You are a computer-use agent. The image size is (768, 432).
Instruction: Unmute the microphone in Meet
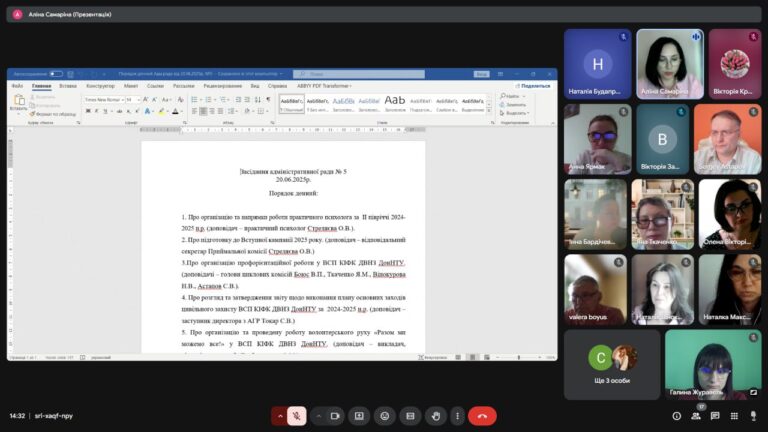(296, 416)
